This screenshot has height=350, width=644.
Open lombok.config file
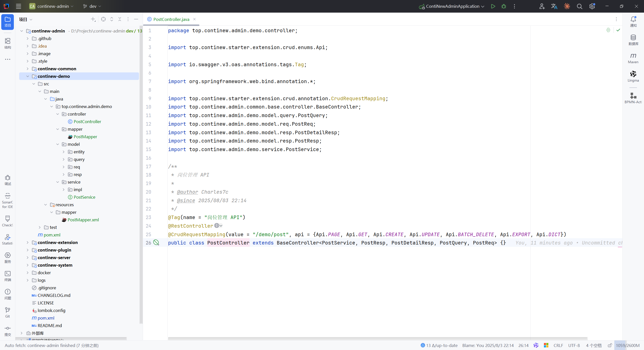point(51,310)
